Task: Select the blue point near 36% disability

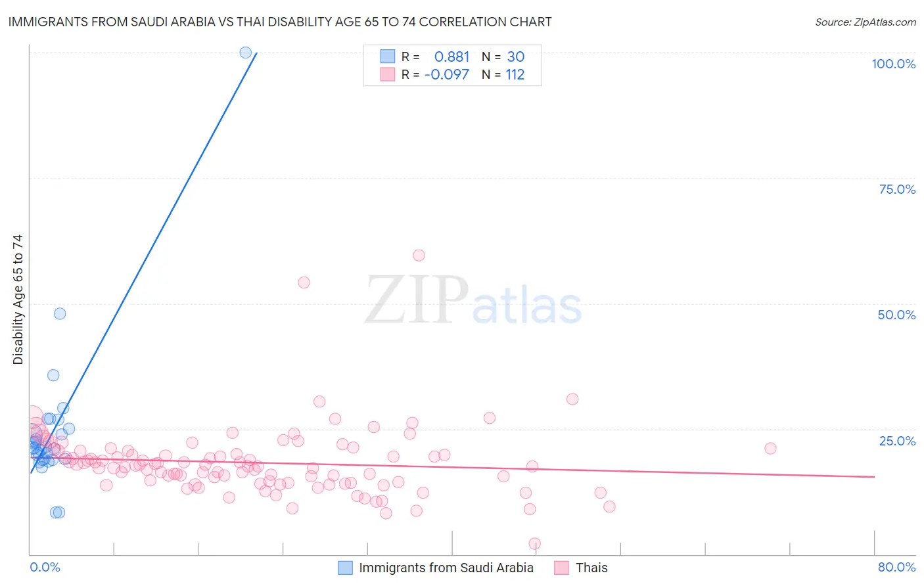Action: (x=53, y=375)
